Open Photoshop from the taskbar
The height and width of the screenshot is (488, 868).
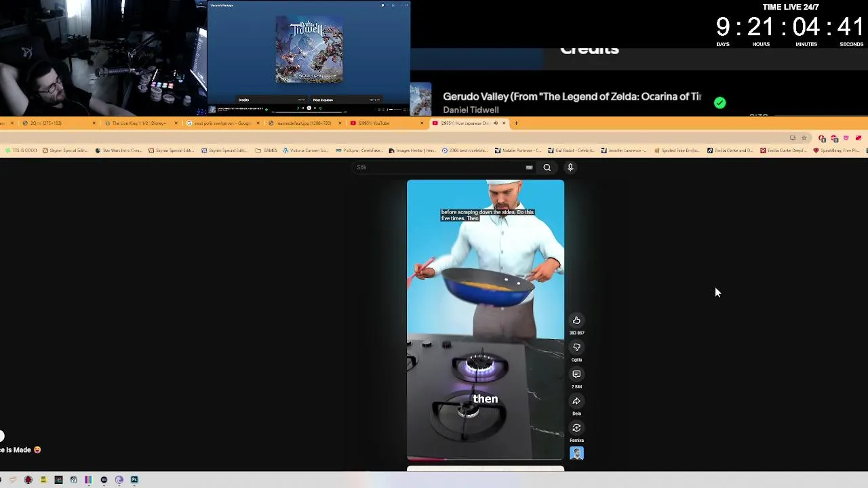(134, 480)
